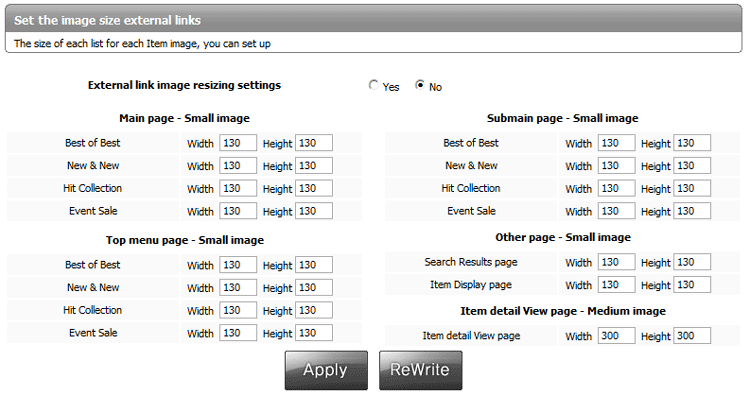The image size is (750, 413).
Task: Select Item Display page Height field
Action: [x=692, y=285]
